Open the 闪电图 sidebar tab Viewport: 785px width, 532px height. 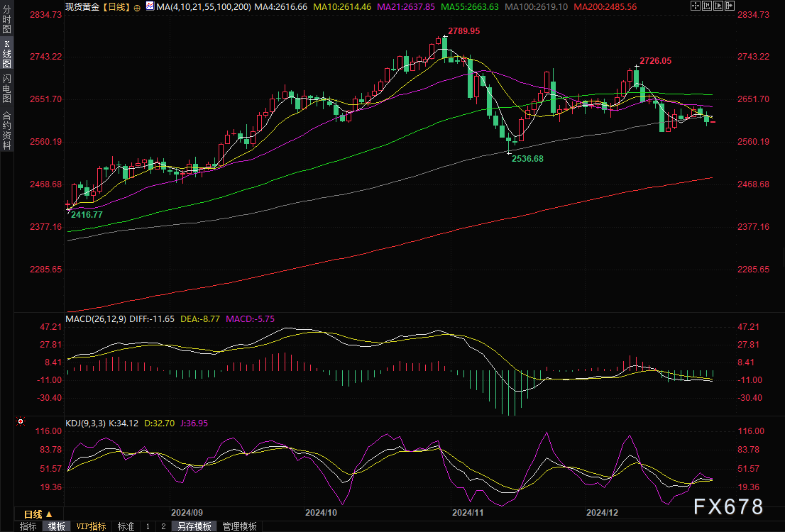tap(6, 87)
